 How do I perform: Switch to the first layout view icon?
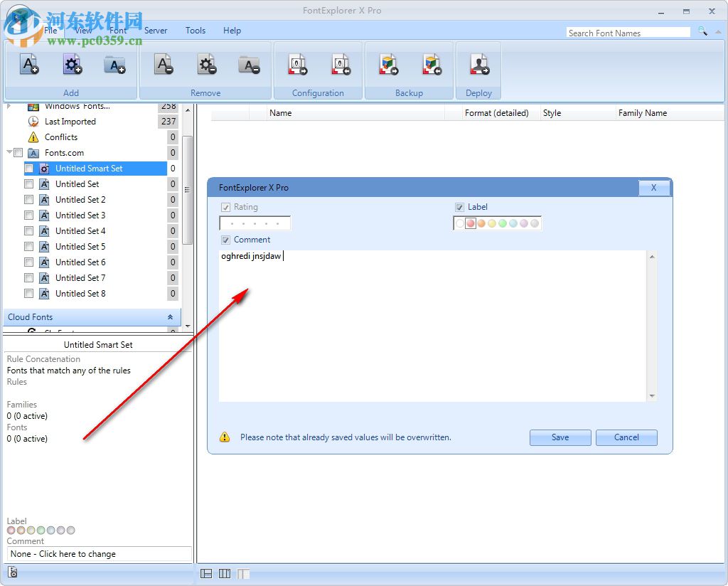pos(206,573)
